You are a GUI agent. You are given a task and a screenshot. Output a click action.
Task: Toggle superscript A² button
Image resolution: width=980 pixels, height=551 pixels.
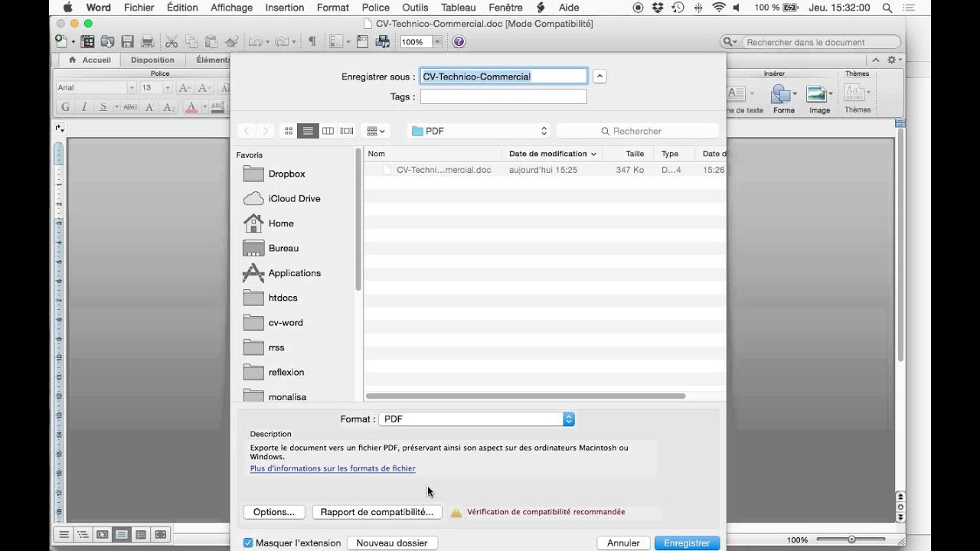tap(150, 107)
